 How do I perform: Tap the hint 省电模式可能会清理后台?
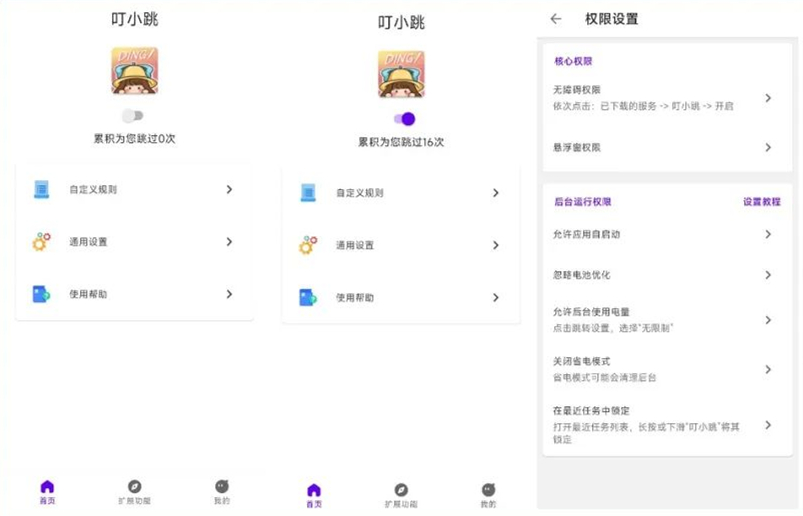604,378
